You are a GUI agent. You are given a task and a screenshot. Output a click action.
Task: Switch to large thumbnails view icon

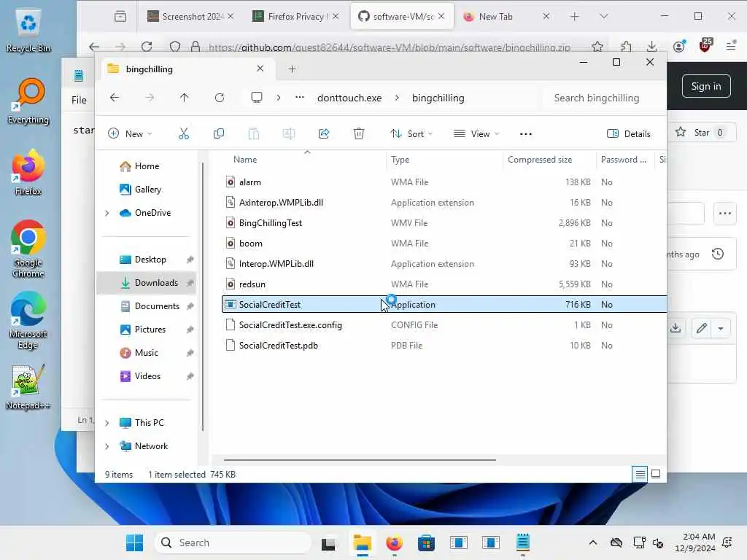tap(656, 474)
